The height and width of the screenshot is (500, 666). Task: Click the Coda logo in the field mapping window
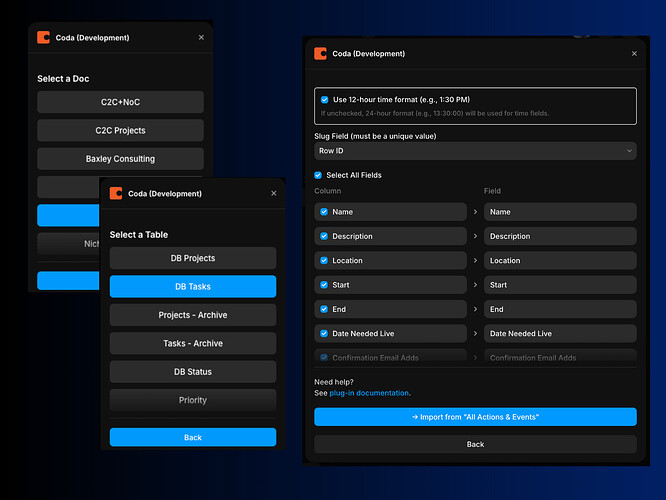[x=320, y=54]
